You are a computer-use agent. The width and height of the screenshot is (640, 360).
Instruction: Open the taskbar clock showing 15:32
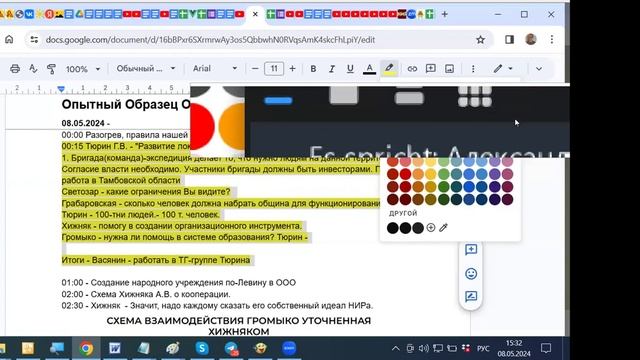[514, 348]
